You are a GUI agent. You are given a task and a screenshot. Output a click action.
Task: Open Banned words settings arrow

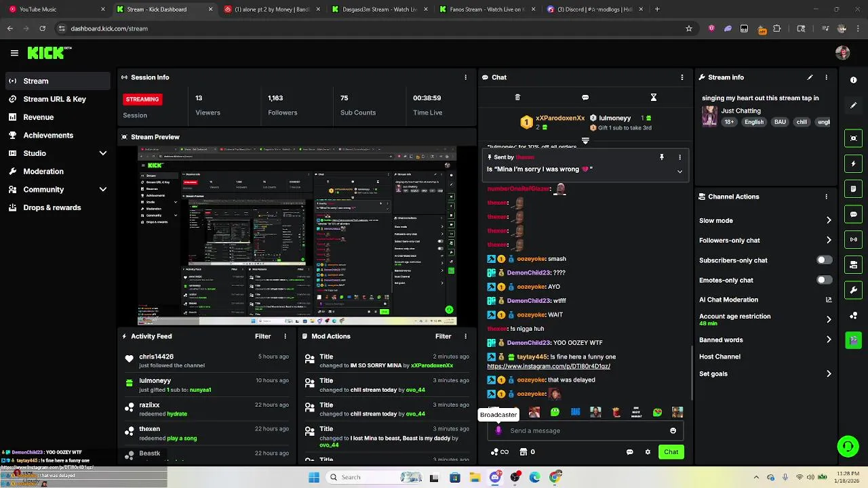tap(829, 340)
